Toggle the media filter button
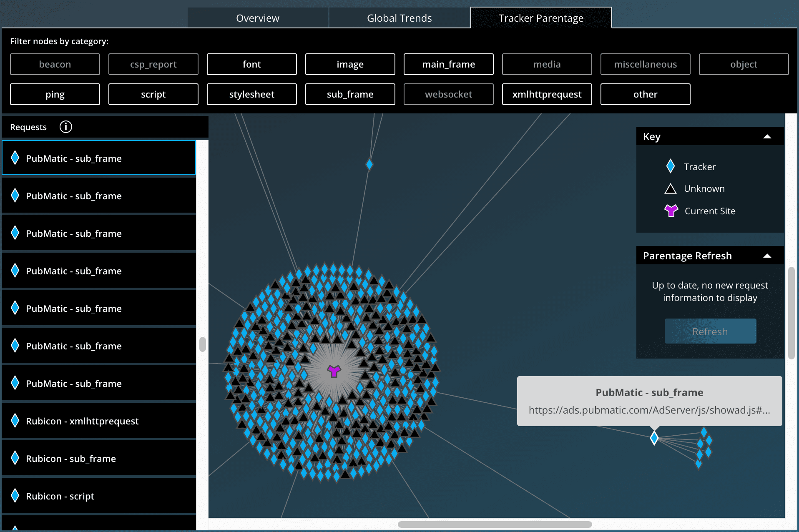799x532 pixels. (547, 64)
